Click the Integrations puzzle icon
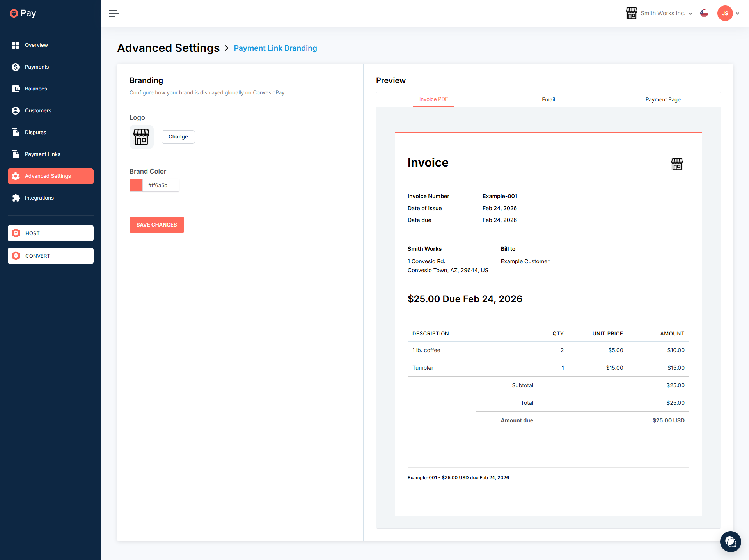Screen dimensions: 749x560 click(x=16, y=198)
